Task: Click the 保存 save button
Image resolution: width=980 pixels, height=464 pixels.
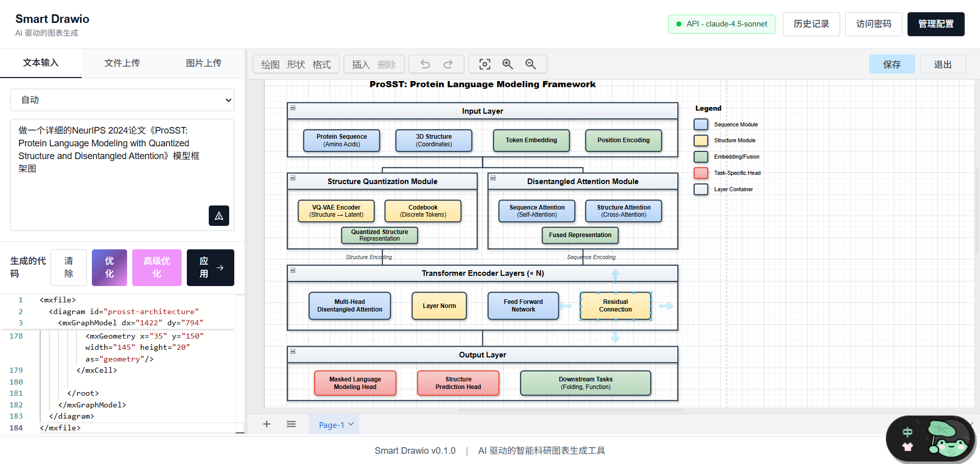Action: point(892,64)
